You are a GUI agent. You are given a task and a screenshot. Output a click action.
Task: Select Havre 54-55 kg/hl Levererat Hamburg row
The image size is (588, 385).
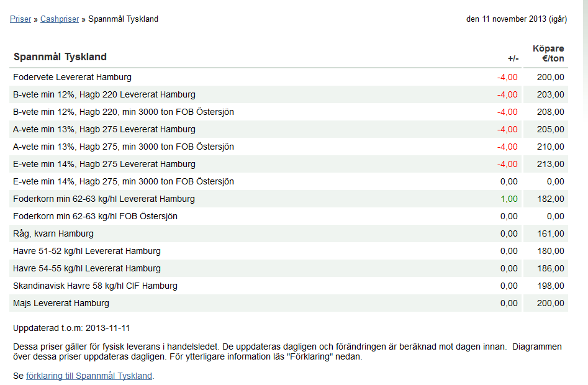pos(289,268)
